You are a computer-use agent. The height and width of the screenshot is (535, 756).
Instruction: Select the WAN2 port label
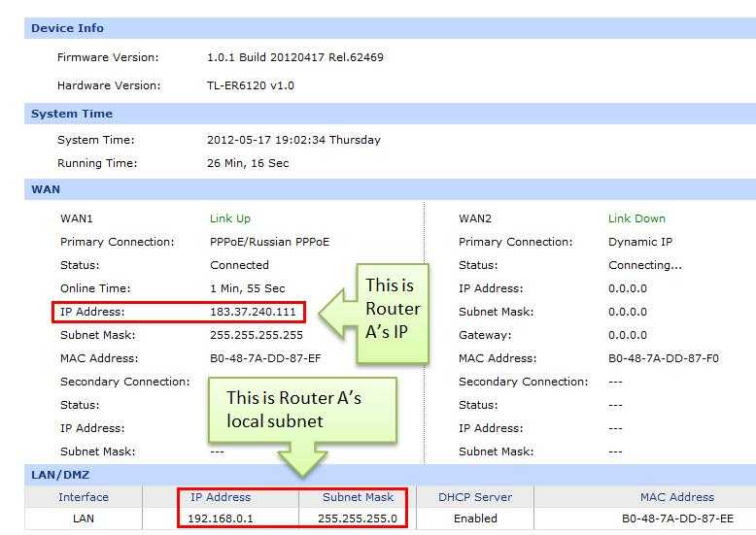pos(475,218)
